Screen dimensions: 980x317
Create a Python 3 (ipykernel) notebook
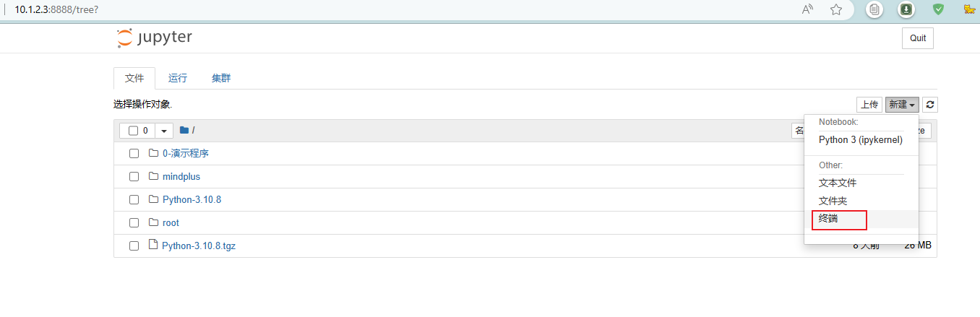click(x=861, y=140)
